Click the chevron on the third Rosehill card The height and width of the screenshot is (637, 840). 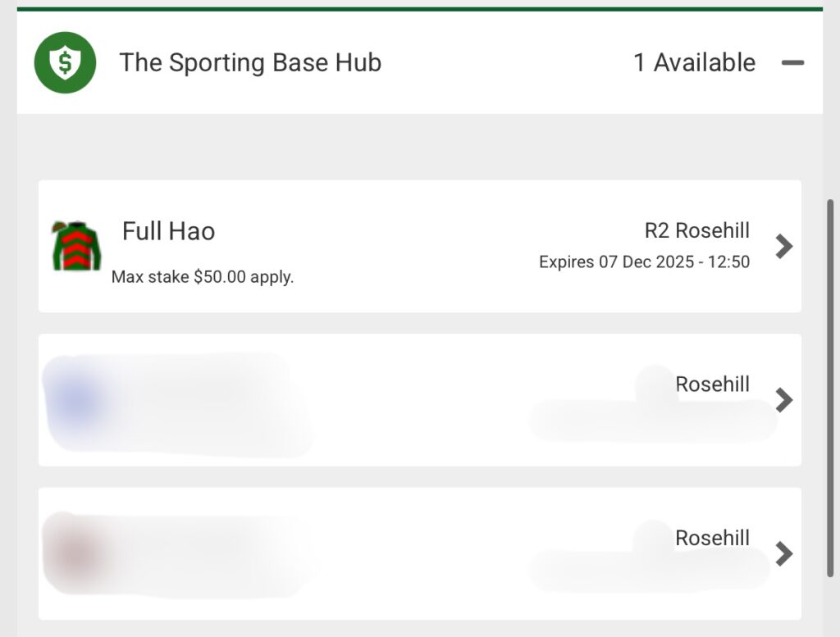click(x=784, y=554)
